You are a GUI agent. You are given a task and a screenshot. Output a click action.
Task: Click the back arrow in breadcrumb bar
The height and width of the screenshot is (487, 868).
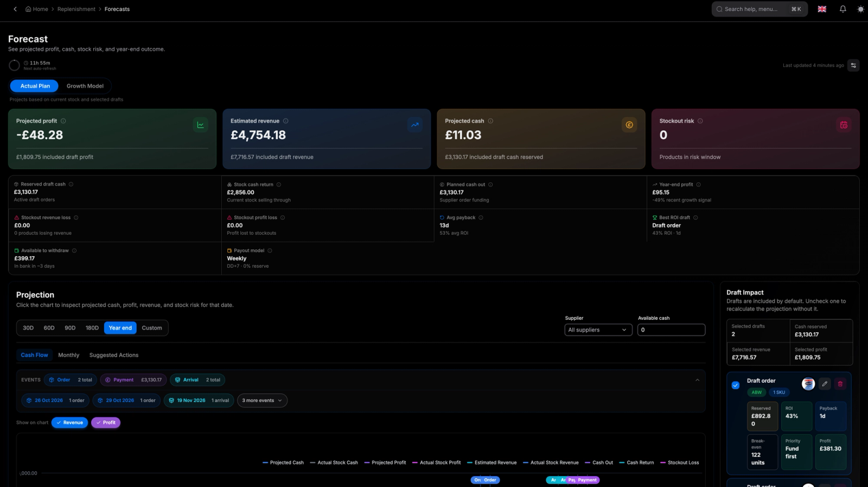15,9
